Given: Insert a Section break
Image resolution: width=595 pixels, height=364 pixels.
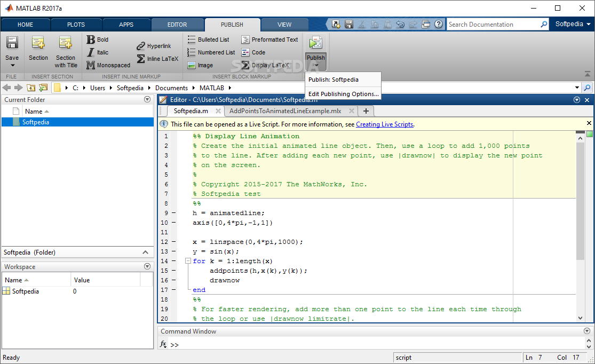Looking at the screenshot, I should [38, 48].
